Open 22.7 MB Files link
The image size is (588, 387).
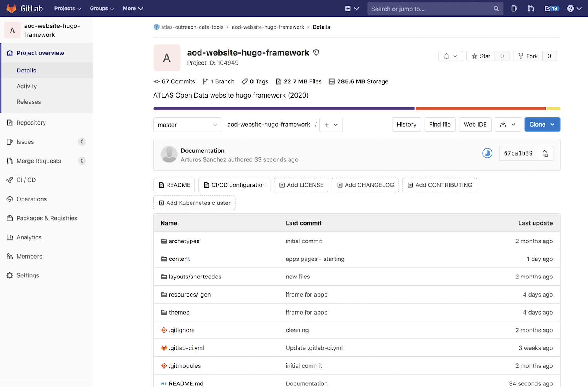299,81
